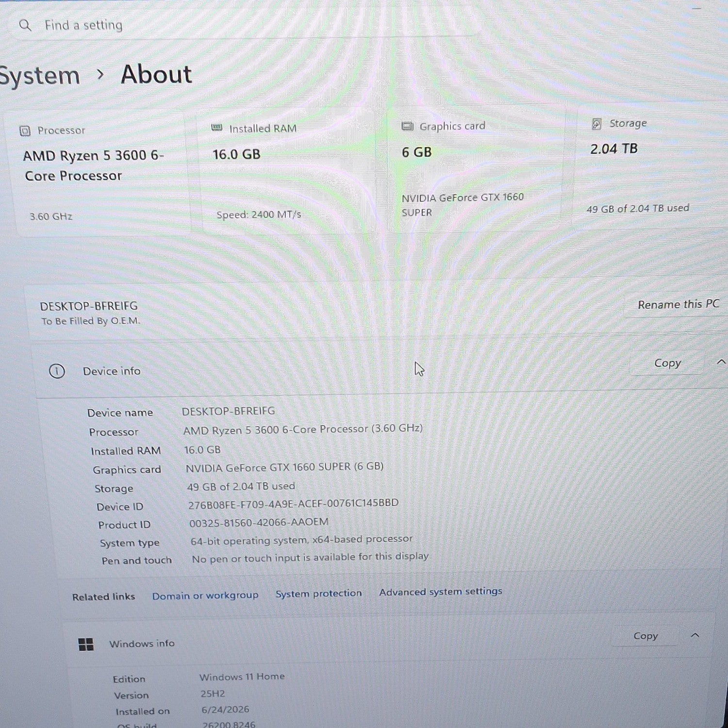Focus the Find a setting search box
Image resolution: width=728 pixels, height=728 pixels.
click(x=243, y=25)
